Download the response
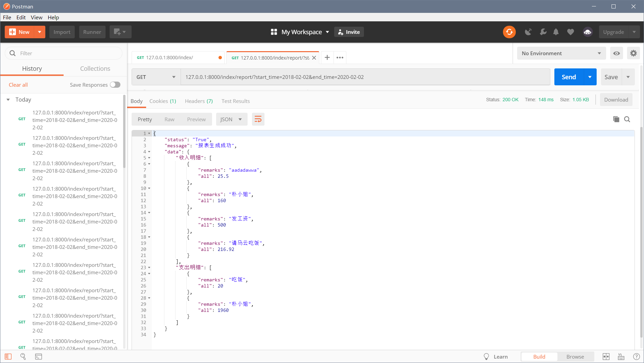 point(616,100)
